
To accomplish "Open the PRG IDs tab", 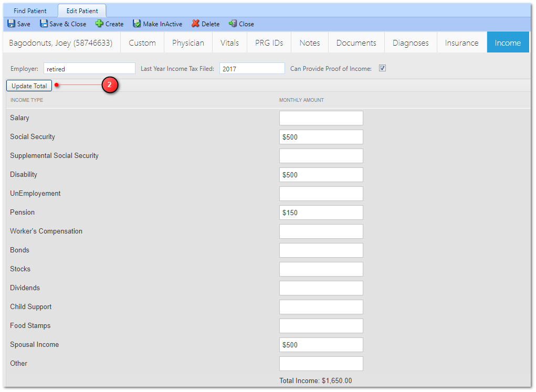I will point(269,43).
